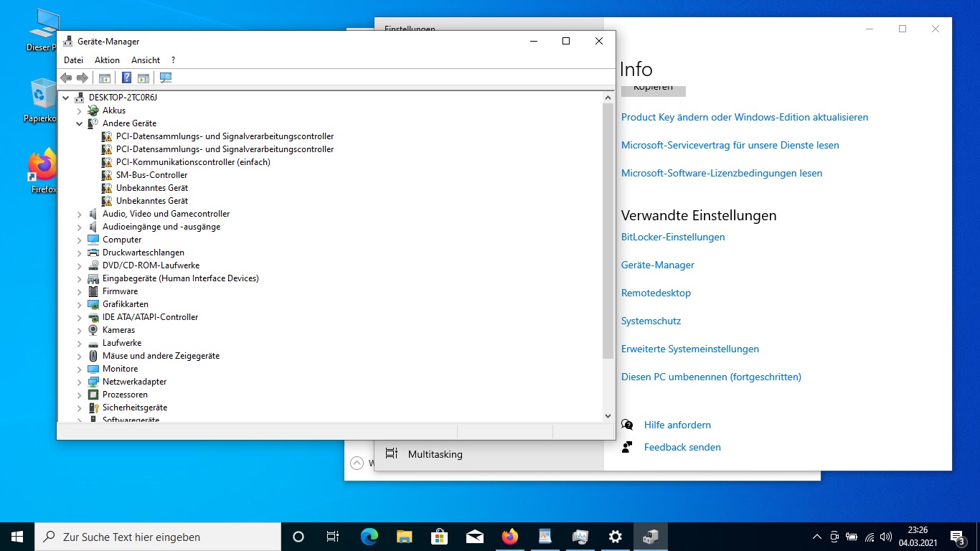Open Microsoft Edge from taskbar
The height and width of the screenshot is (551, 980).
pyautogui.click(x=369, y=537)
